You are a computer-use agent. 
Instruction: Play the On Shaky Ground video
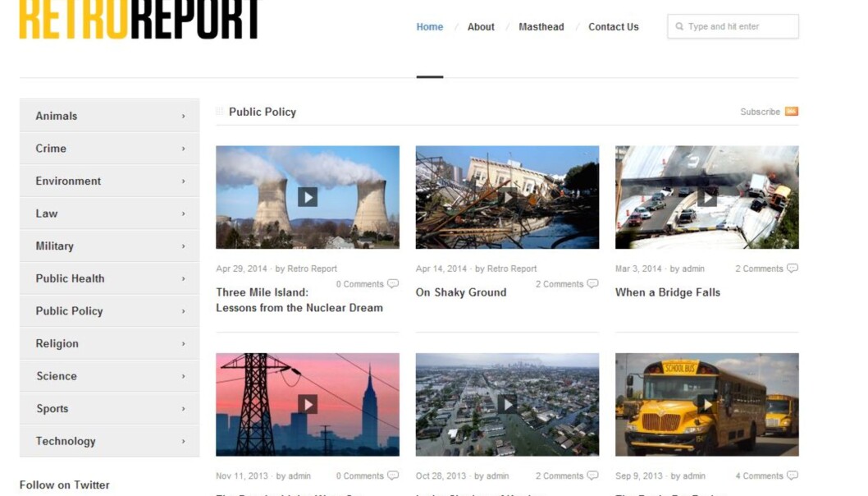click(507, 197)
